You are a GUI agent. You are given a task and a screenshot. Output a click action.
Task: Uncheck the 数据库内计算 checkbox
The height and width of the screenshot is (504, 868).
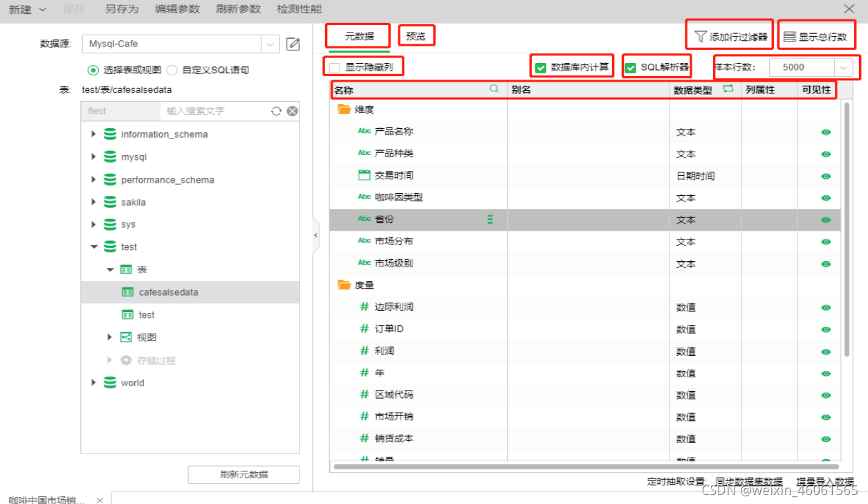click(541, 68)
